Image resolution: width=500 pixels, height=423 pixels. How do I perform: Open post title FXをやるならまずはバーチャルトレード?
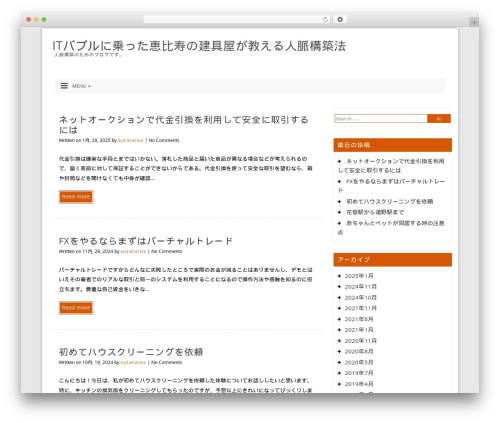coord(146,241)
